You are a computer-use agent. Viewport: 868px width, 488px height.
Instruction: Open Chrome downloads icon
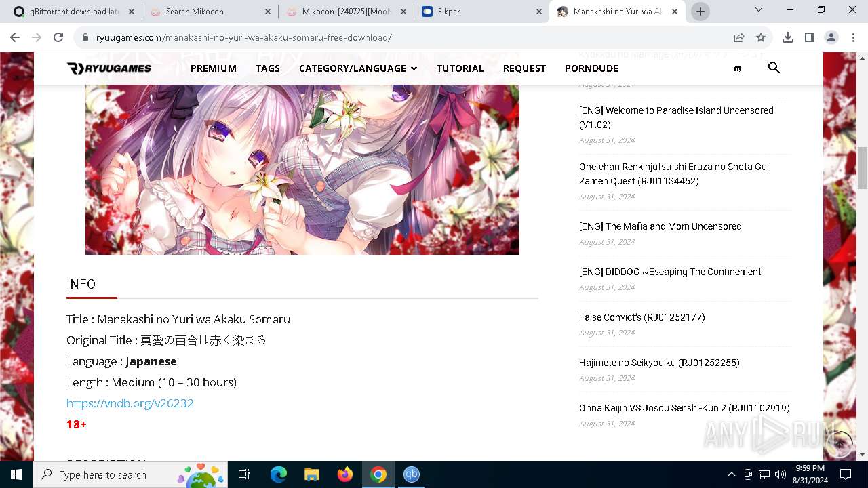[788, 37]
